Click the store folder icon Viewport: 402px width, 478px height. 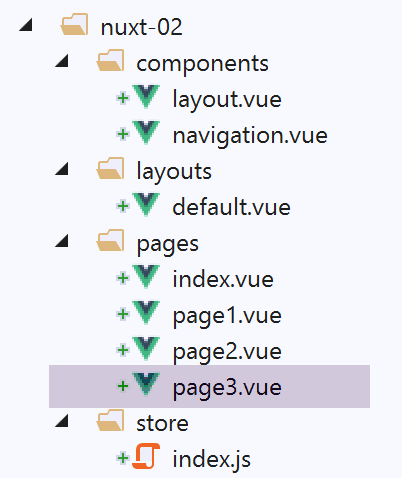(110, 420)
